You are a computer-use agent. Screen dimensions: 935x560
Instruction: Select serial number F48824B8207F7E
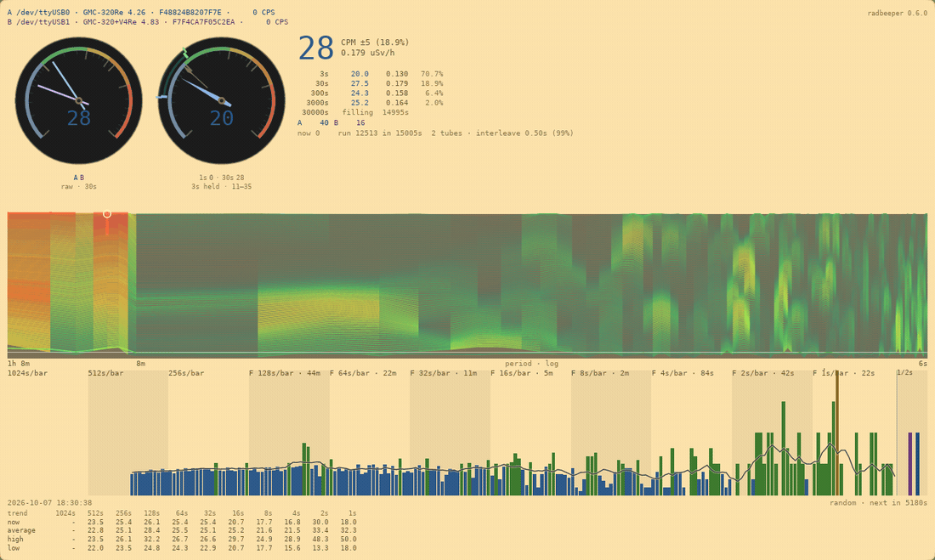[x=190, y=13]
